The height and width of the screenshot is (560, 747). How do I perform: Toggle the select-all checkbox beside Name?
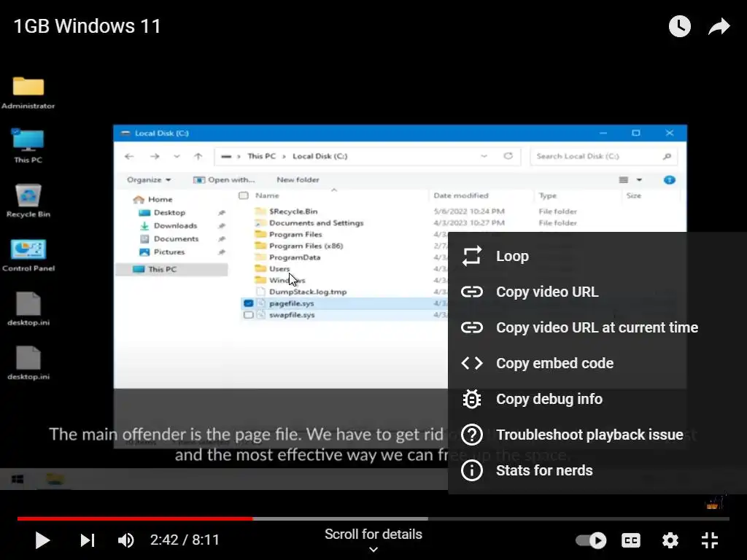click(x=244, y=195)
